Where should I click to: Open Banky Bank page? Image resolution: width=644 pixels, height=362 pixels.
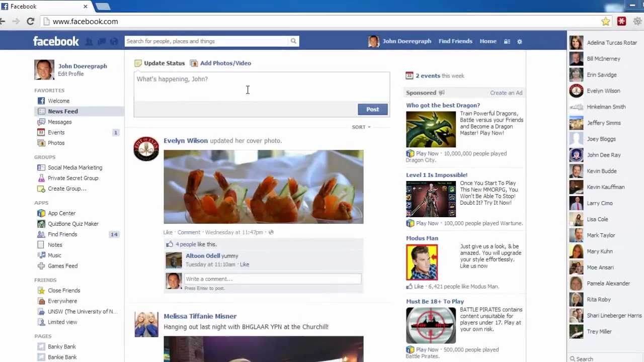click(x=61, y=347)
